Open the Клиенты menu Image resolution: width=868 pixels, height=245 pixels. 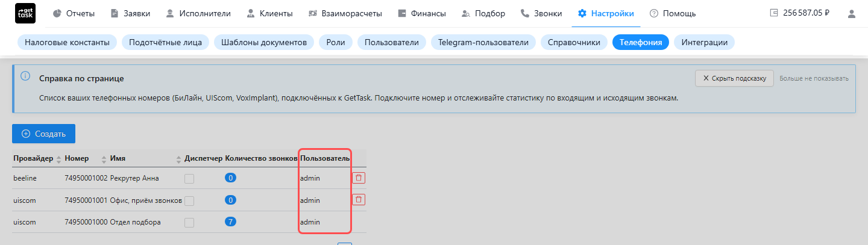tap(270, 13)
